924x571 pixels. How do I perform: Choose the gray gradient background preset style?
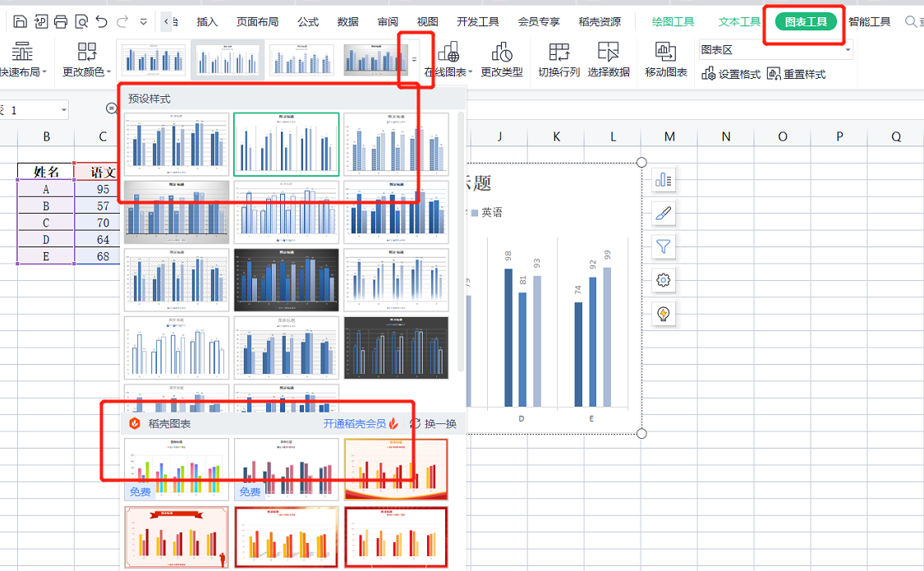point(177,212)
